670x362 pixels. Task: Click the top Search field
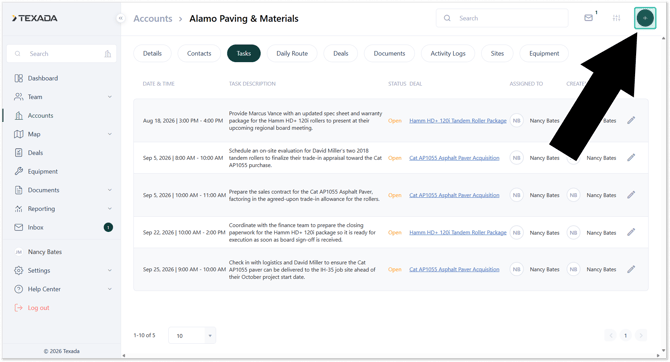click(502, 18)
